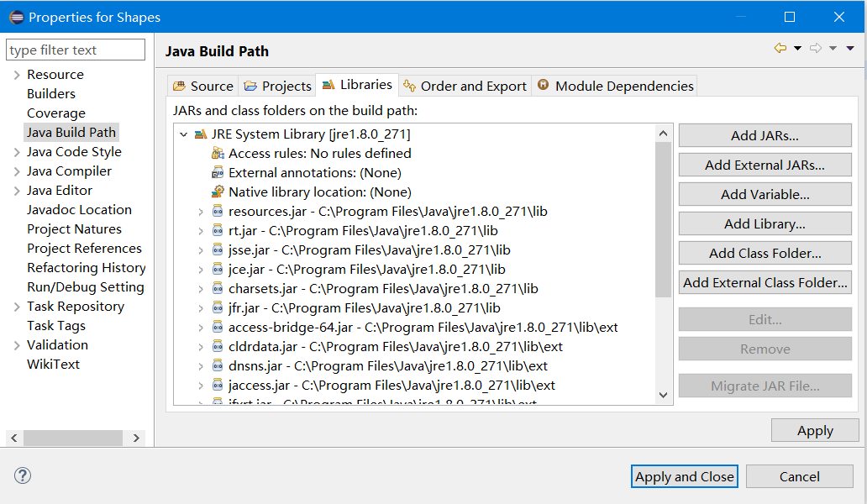Collapse the JRE System Library node
Screen dimensions: 867x504
(184, 134)
